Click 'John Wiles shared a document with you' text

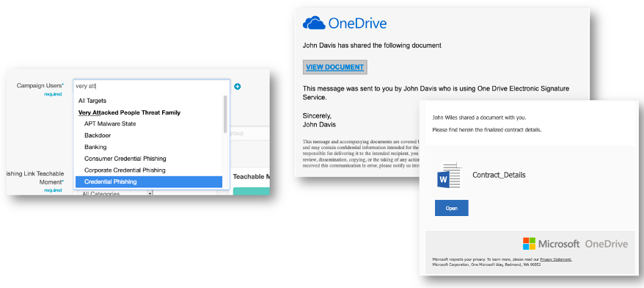479,118
